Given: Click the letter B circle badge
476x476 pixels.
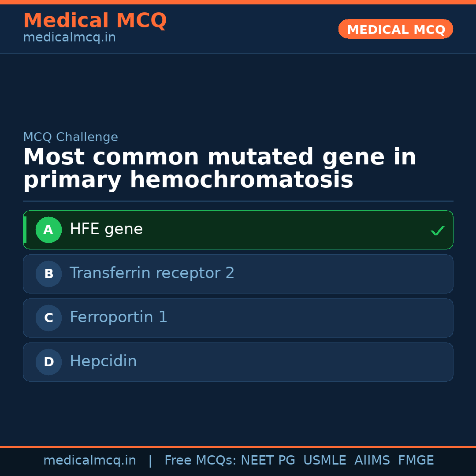Looking at the screenshot, I should (48, 274).
